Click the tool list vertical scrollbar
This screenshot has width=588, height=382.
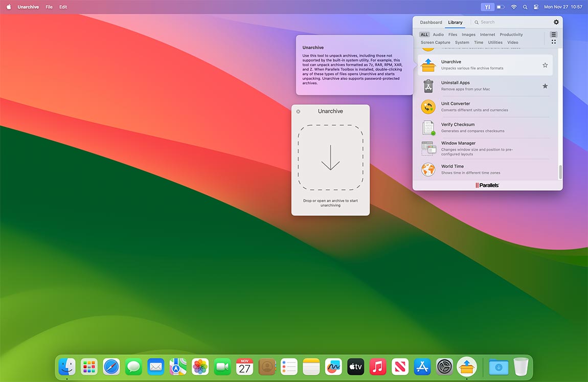[x=560, y=172]
